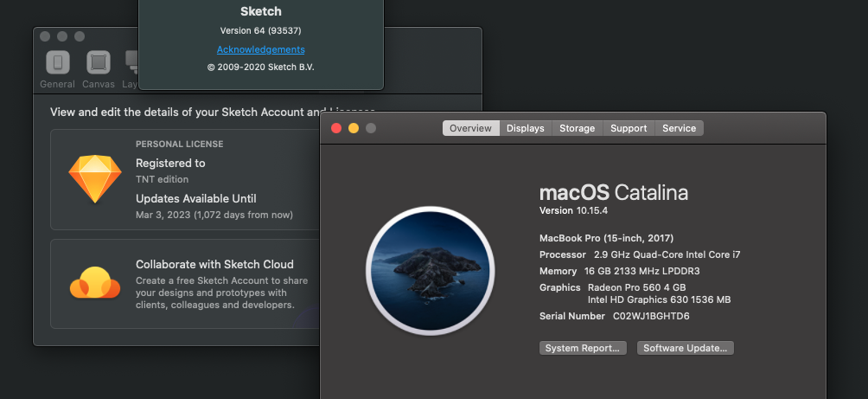Click the macOS Catalina island image
Screen dimensions: 868x399
click(x=431, y=272)
